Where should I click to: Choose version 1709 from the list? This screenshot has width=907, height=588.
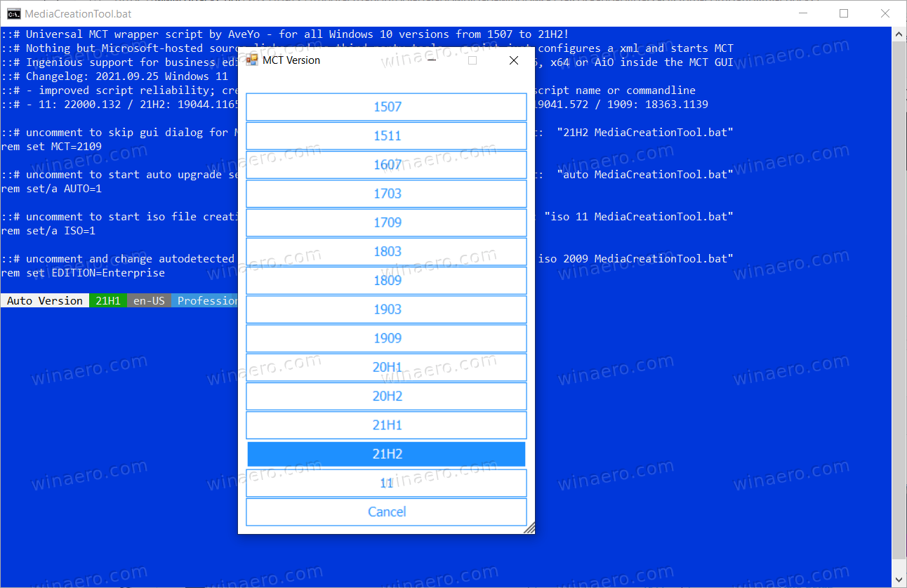(386, 222)
